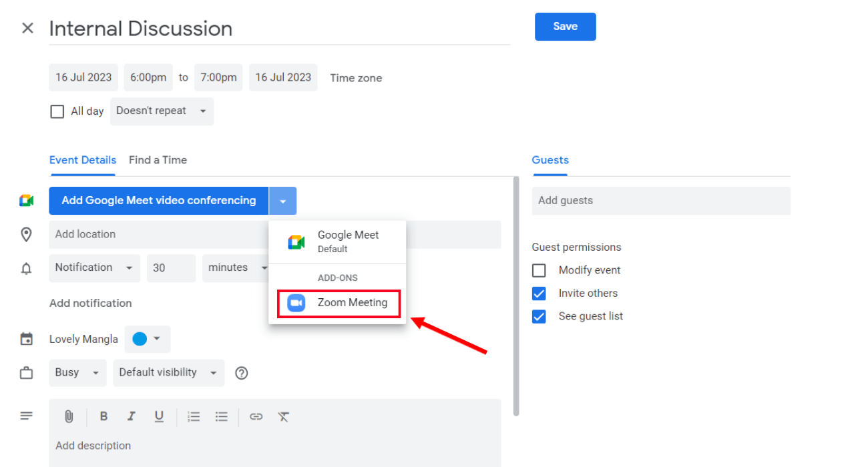Open the Default visibility dropdown
Image resolution: width=868 pixels, height=467 pixels.
coord(168,373)
